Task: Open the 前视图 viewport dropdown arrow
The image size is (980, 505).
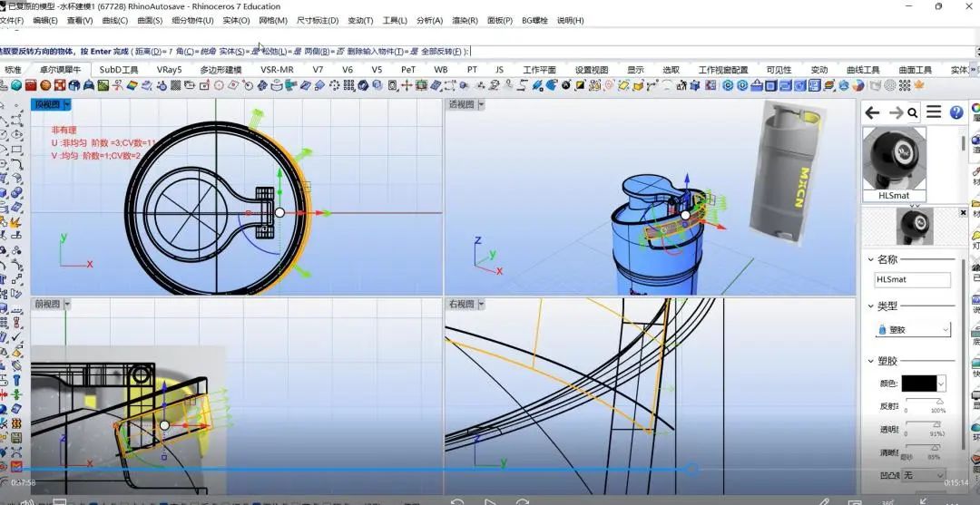Action: point(66,304)
